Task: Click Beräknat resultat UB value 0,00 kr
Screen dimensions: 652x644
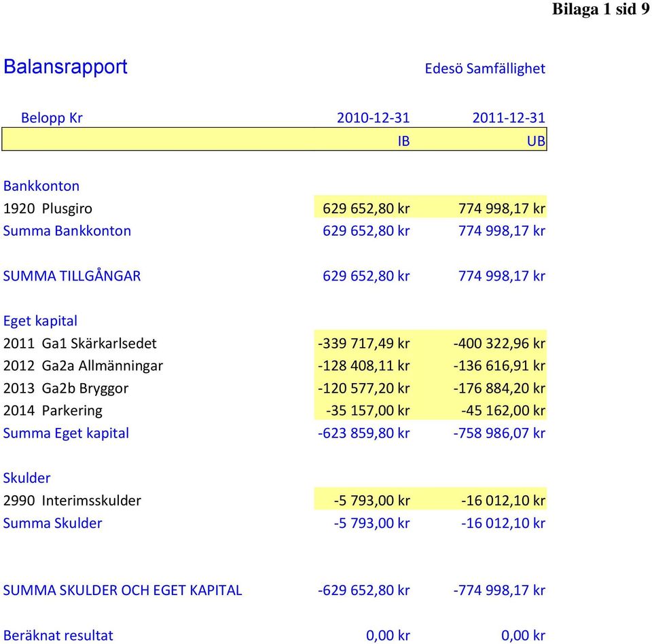Action: click(x=523, y=636)
